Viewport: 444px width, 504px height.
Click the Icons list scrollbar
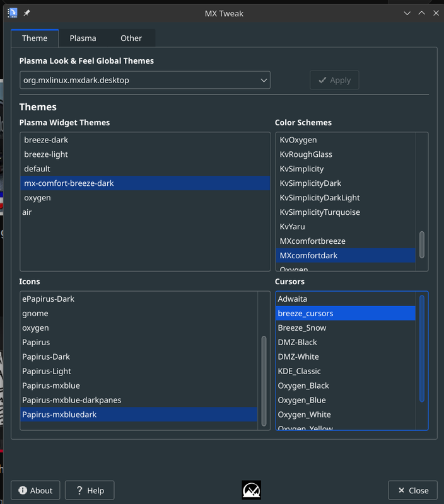pos(264,381)
